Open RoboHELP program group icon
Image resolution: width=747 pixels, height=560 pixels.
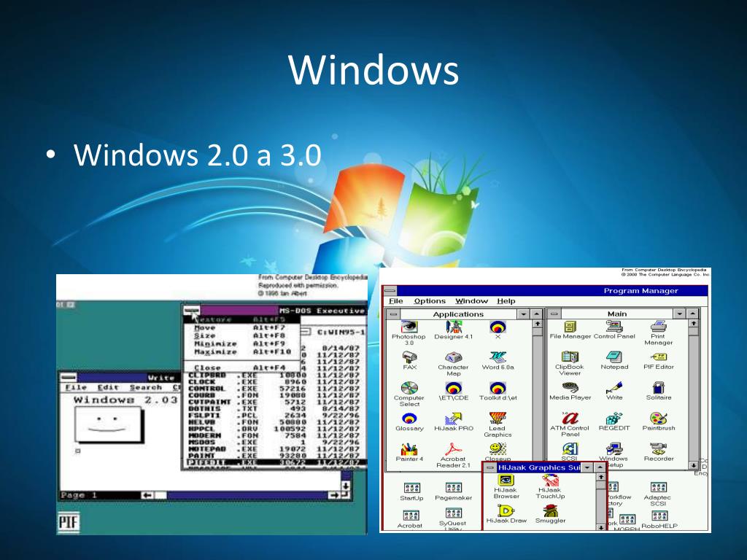point(659,520)
